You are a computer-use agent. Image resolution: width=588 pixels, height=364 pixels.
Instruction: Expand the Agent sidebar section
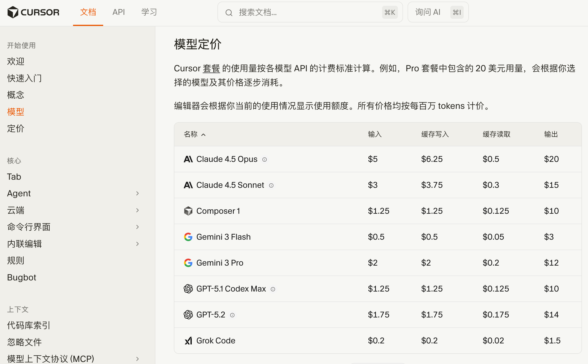pos(137,193)
